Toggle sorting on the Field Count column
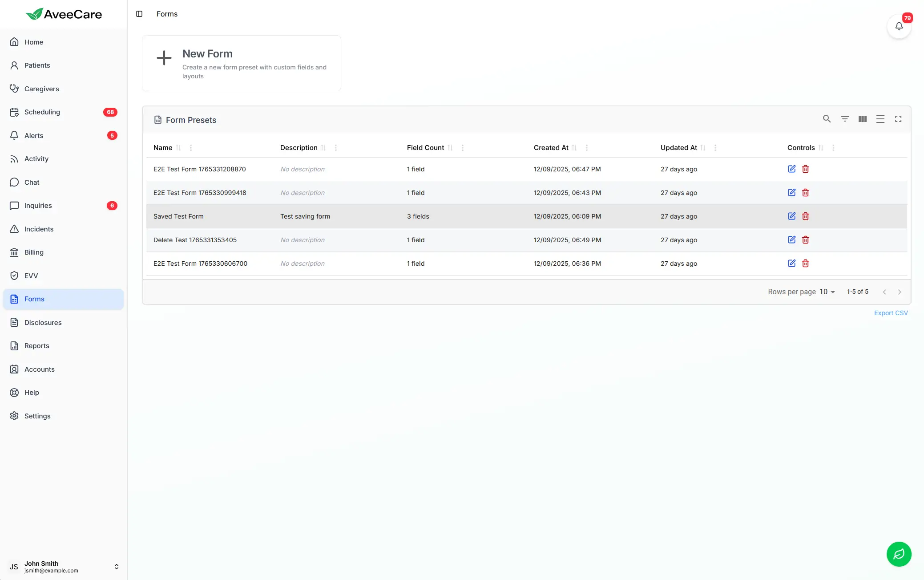This screenshot has height=580, width=924. pyautogui.click(x=451, y=147)
